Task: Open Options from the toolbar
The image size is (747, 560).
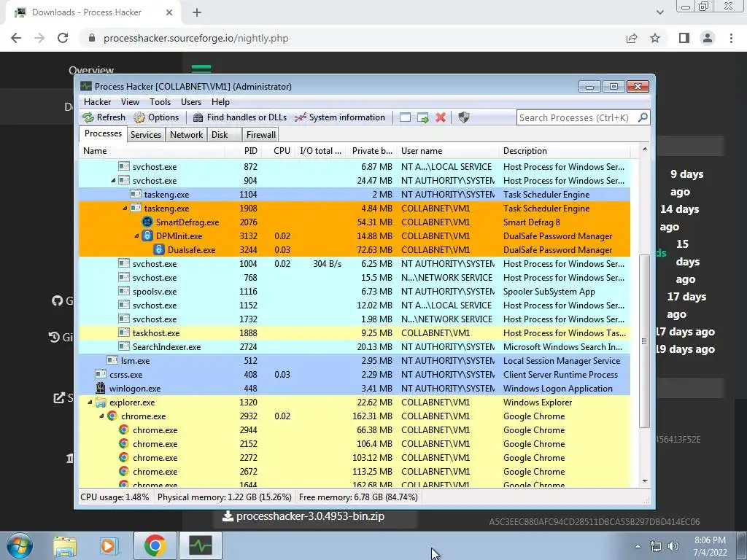Action: (156, 117)
